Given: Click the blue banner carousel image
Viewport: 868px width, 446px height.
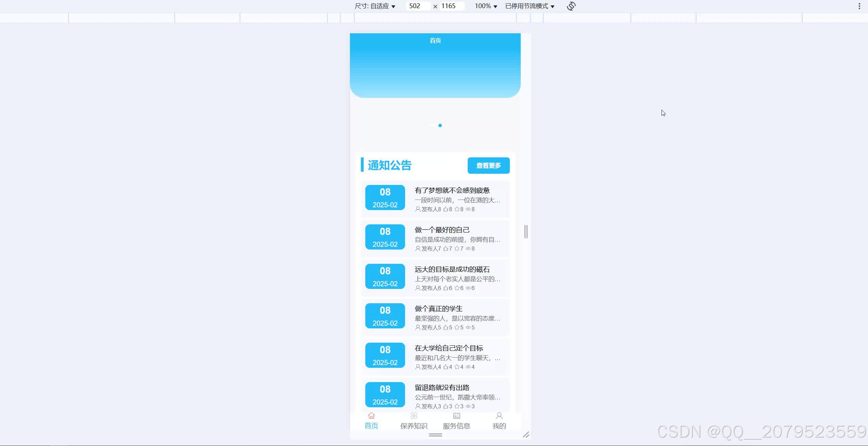Looking at the screenshot, I should [x=435, y=66].
